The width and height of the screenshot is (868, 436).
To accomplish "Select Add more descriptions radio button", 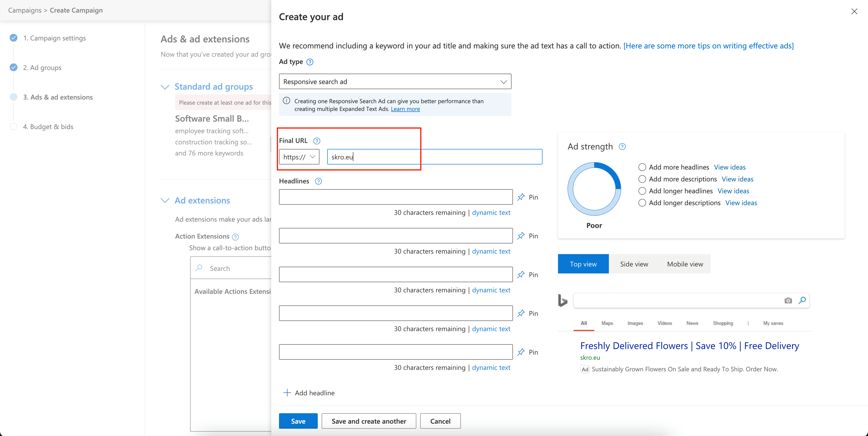I will click(642, 179).
